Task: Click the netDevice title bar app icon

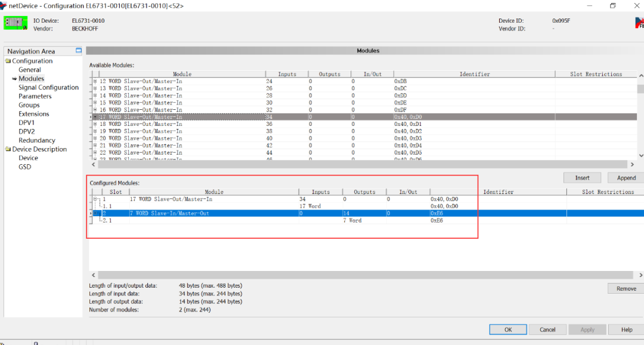Action: [x=4, y=5]
